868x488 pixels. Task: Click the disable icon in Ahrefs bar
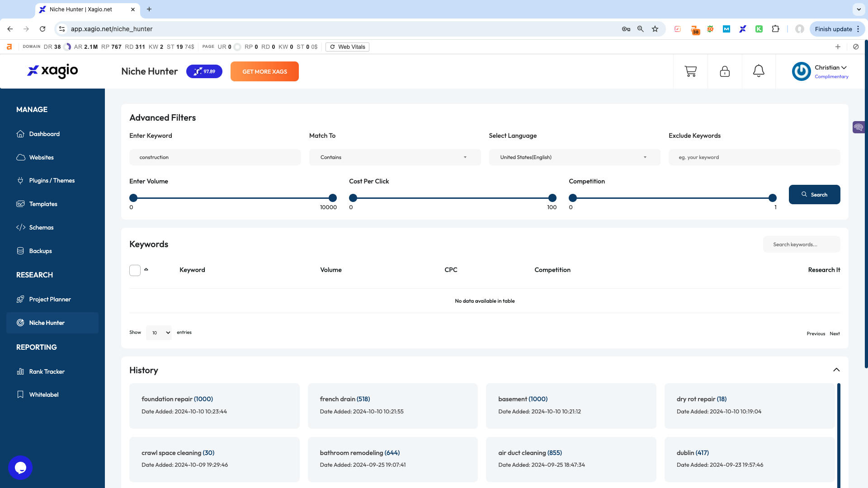click(x=856, y=47)
